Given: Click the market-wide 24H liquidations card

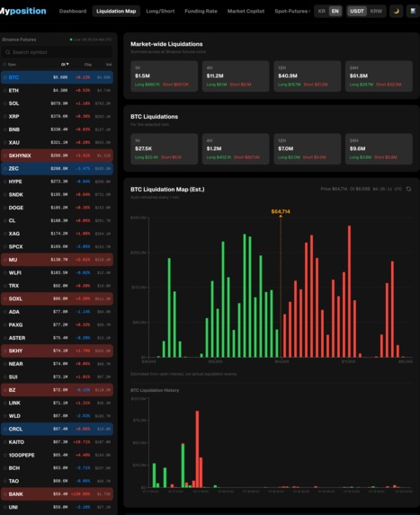Looking at the screenshot, I should click(x=379, y=76).
